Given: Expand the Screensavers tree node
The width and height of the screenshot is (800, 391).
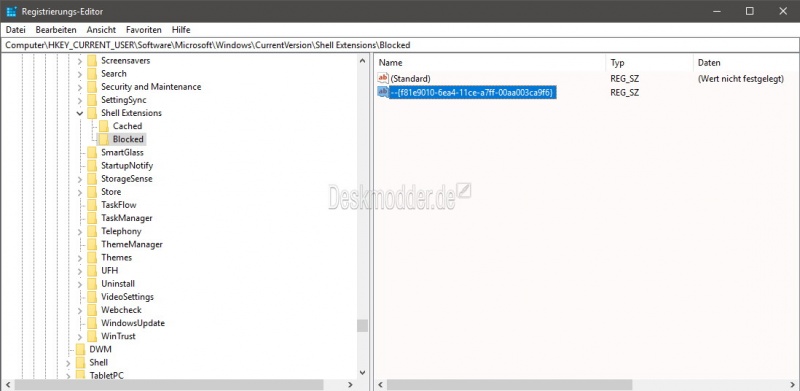Looking at the screenshot, I should tap(80, 60).
